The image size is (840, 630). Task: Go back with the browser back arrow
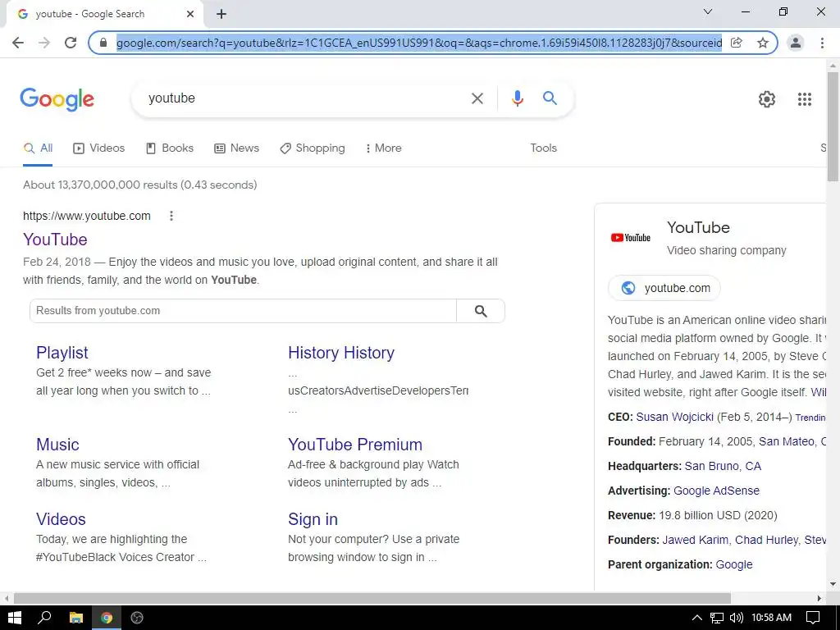[18, 43]
